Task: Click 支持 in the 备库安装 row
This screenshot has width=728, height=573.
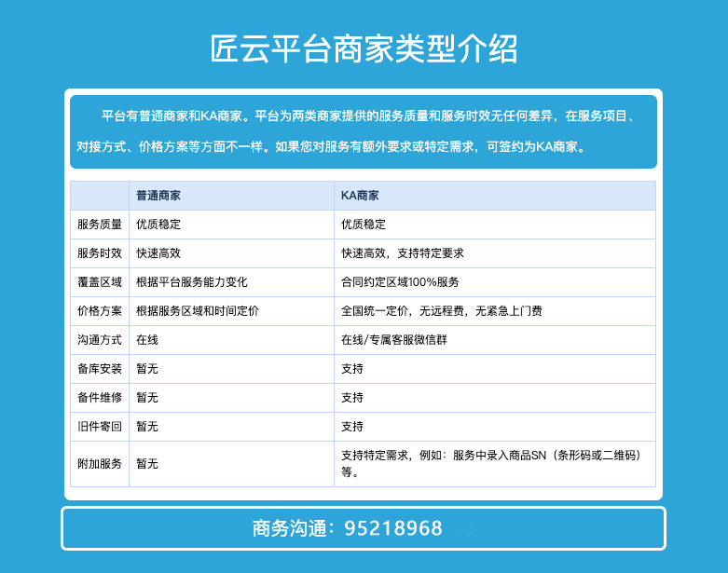Action: click(352, 369)
